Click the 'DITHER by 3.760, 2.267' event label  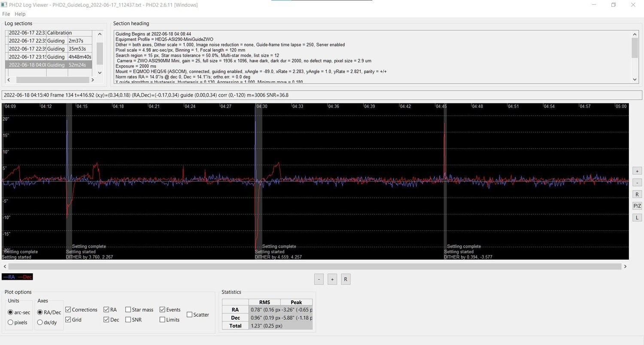[89, 257]
